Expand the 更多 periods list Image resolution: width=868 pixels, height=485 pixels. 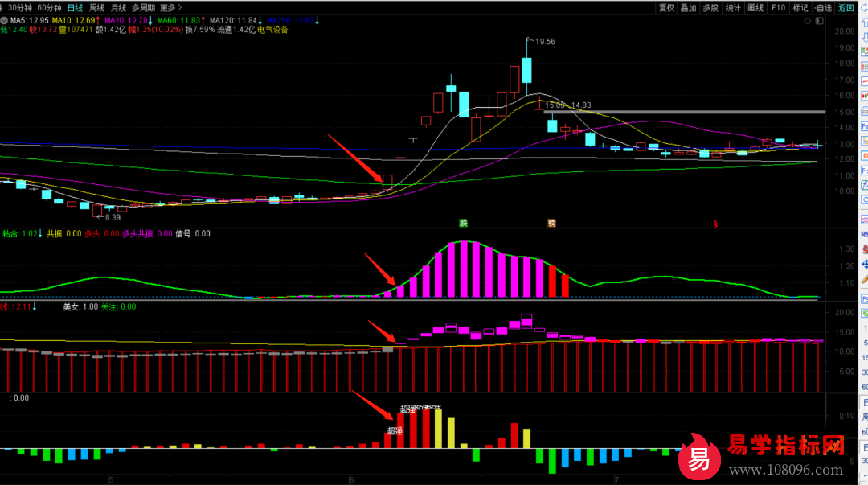coord(170,8)
